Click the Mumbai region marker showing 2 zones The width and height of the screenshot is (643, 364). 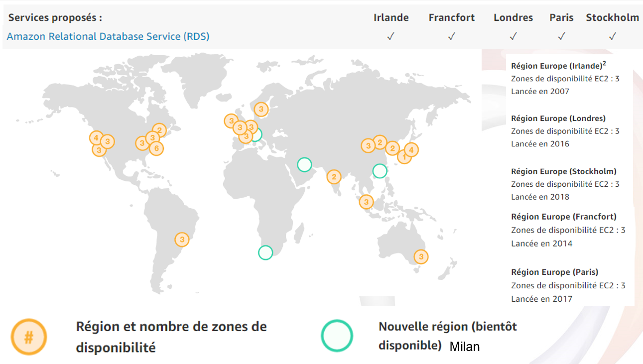[333, 177]
